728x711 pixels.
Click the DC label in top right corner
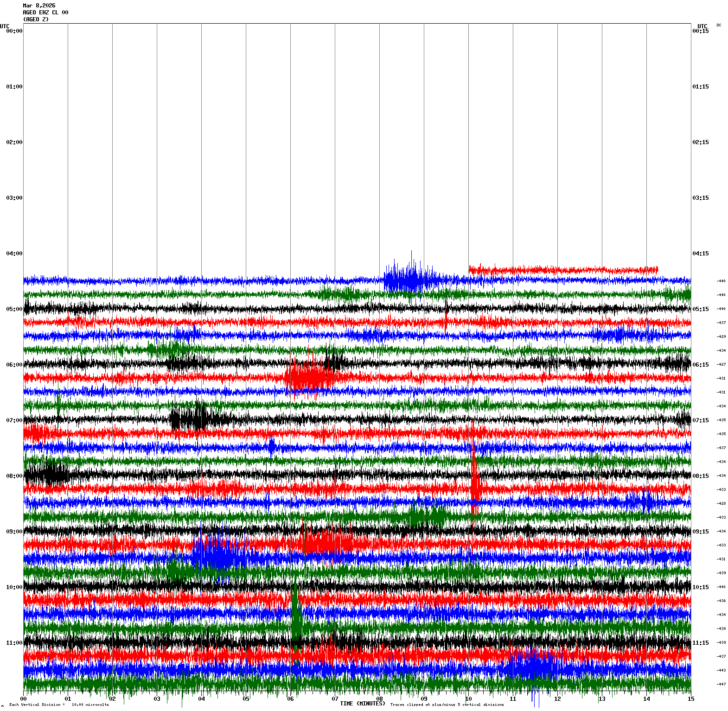coord(718,25)
